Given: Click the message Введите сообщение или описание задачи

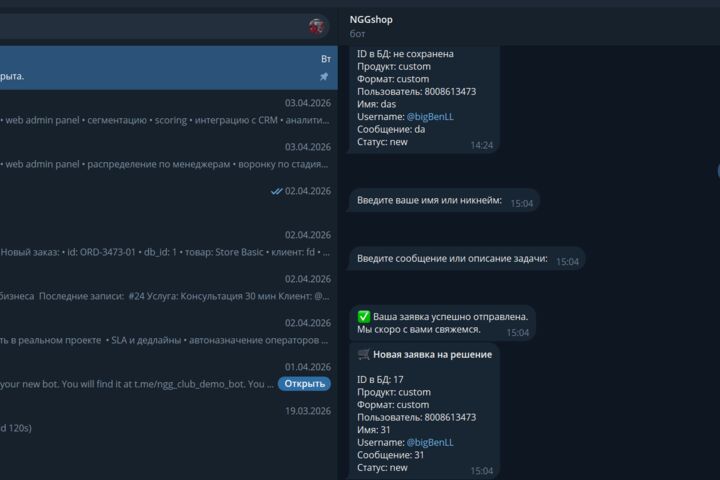Looking at the screenshot, I should (x=467, y=259).
